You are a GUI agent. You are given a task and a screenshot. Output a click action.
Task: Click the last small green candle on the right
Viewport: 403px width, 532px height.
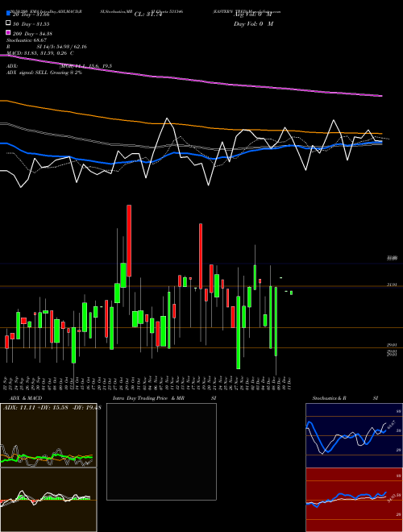291,293
